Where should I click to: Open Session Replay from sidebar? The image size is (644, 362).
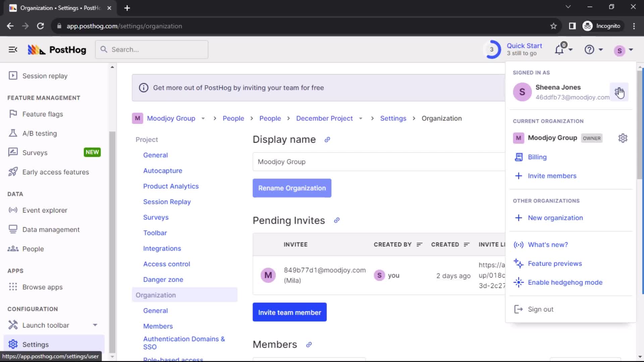[45, 75]
